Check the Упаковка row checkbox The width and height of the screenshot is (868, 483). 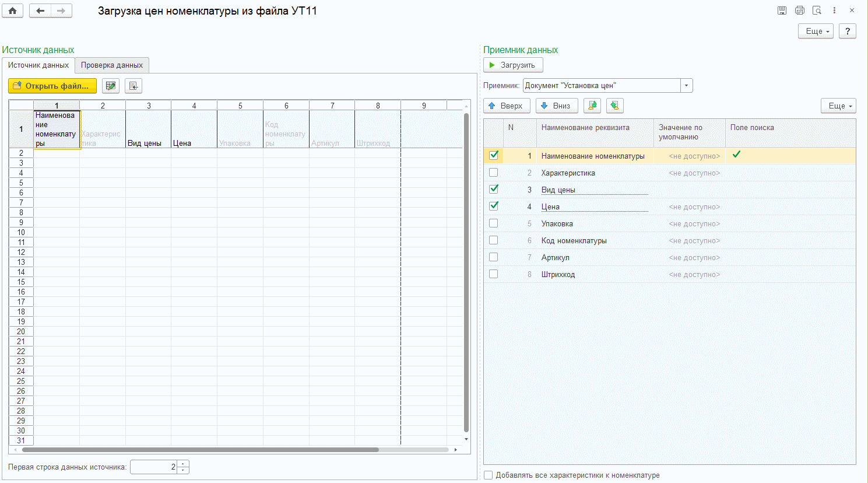point(494,223)
